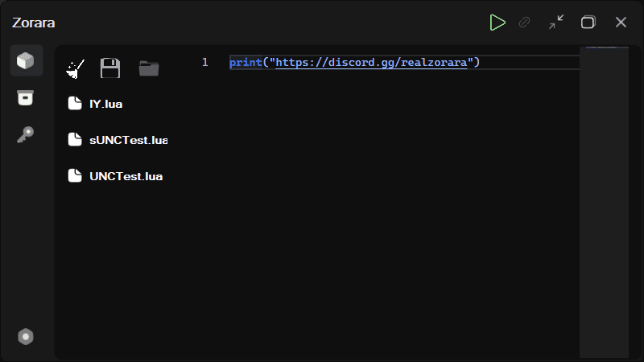Click the paperclip attach icon
The image size is (644, 362).
click(525, 23)
